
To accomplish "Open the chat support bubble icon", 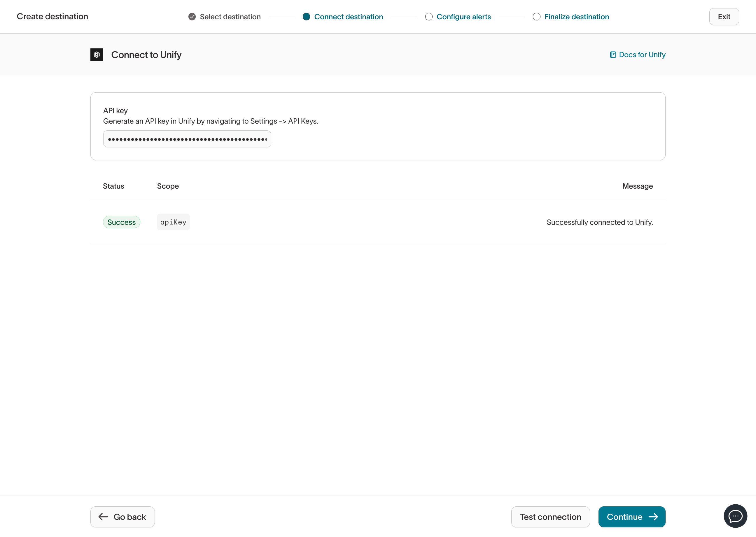I will point(735,516).
